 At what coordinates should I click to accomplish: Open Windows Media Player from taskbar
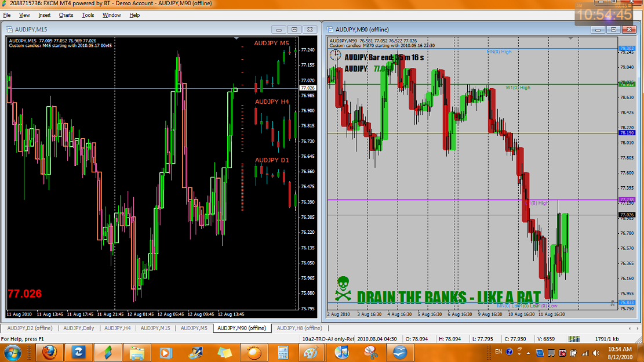coord(166,353)
